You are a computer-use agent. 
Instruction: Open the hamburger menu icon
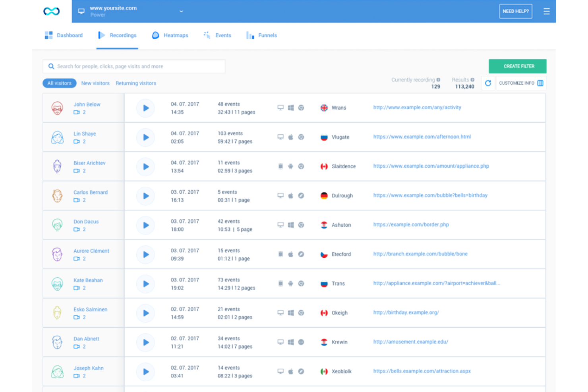click(546, 11)
